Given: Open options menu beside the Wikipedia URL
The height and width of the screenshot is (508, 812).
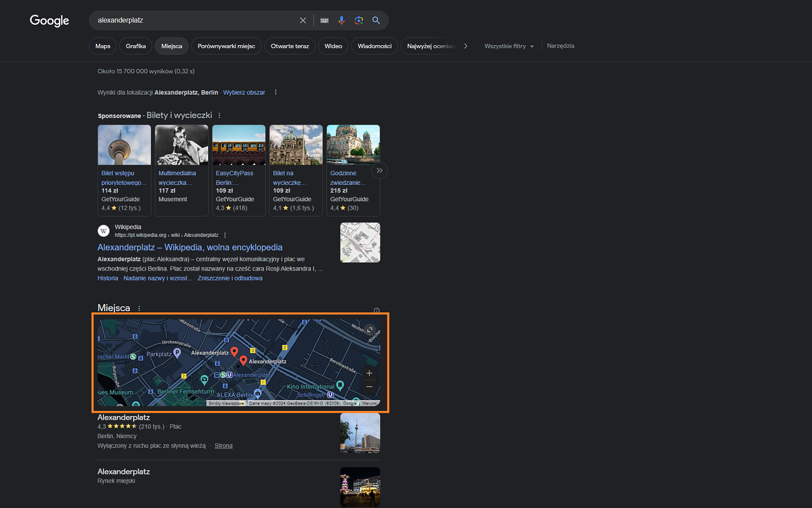Looking at the screenshot, I should (x=225, y=234).
